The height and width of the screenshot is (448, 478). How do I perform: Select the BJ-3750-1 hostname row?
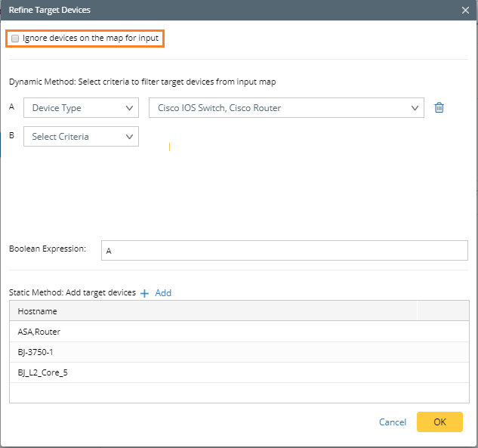coord(239,352)
